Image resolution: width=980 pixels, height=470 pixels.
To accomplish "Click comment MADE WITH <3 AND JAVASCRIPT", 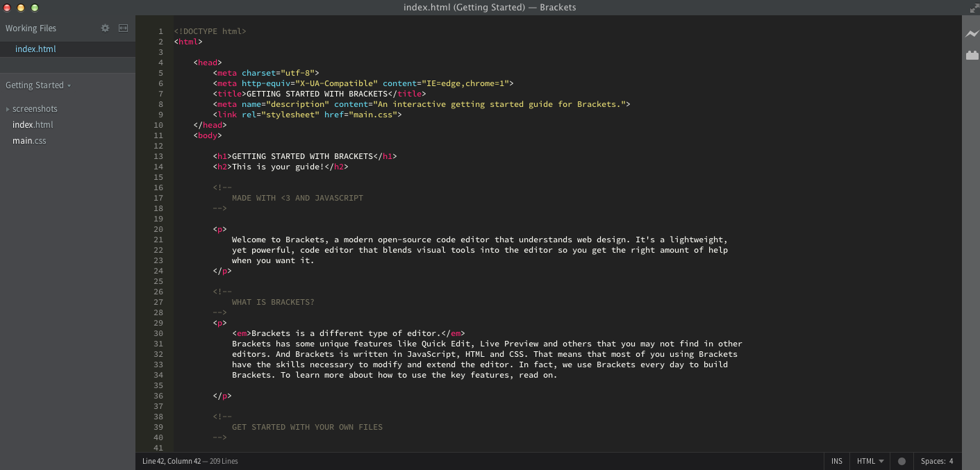I will pyautogui.click(x=297, y=198).
